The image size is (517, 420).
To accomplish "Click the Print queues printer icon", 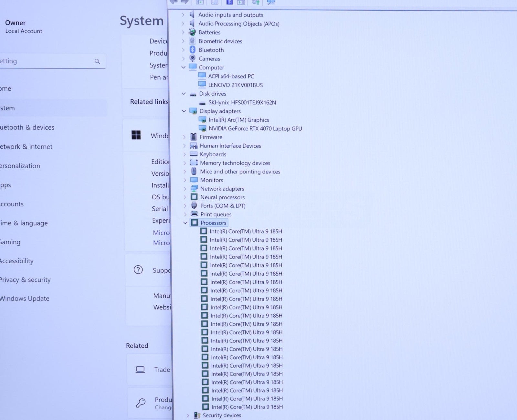I will [x=194, y=214].
